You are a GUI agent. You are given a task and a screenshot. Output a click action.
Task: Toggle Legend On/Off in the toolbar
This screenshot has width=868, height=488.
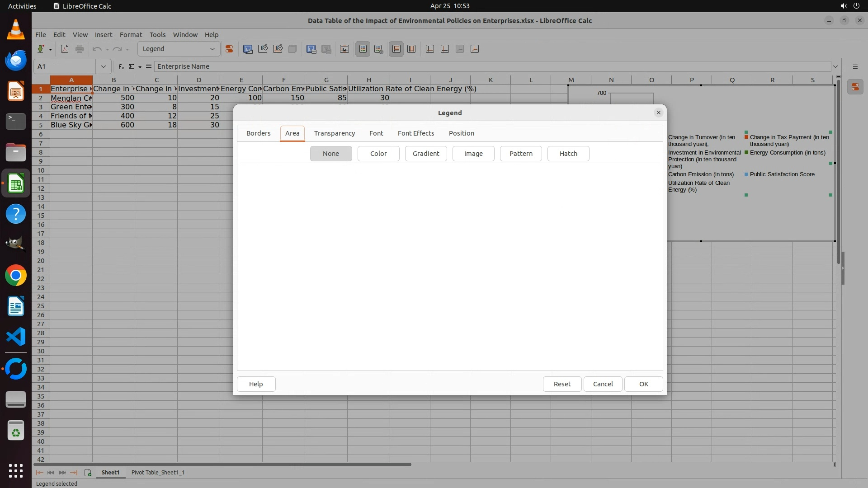pyautogui.click(x=363, y=49)
